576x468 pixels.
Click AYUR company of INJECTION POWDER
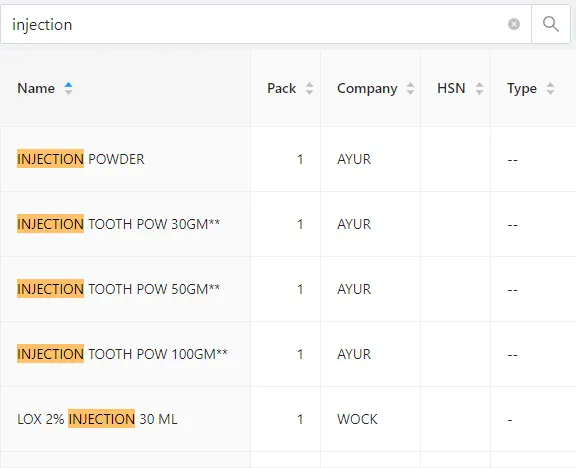pyautogui.click(x=354, y=159)
